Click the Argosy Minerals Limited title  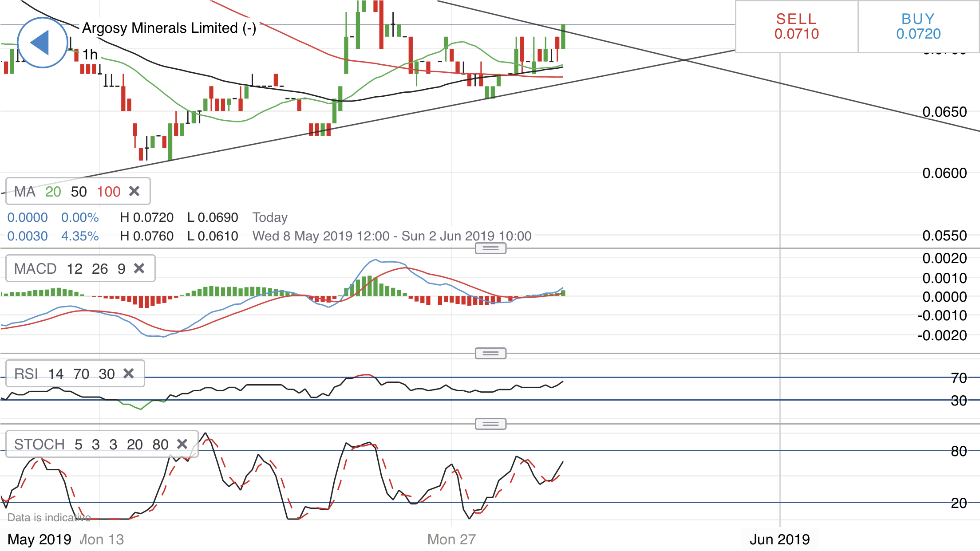point(169,28)
